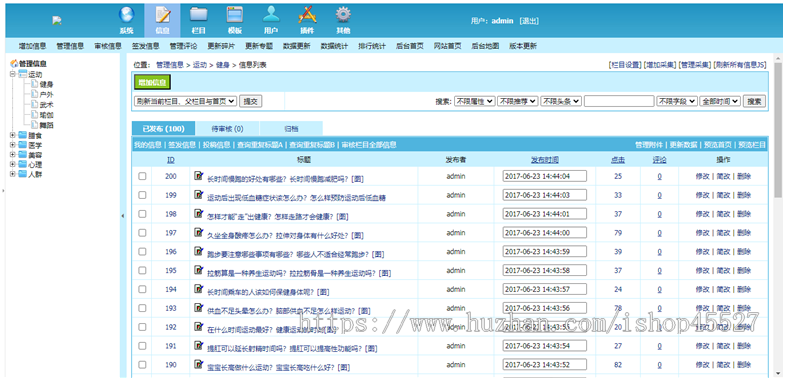Click the broken logo image in header
Viewport: 785px width, 380px height.
click(x=57, y=21)
